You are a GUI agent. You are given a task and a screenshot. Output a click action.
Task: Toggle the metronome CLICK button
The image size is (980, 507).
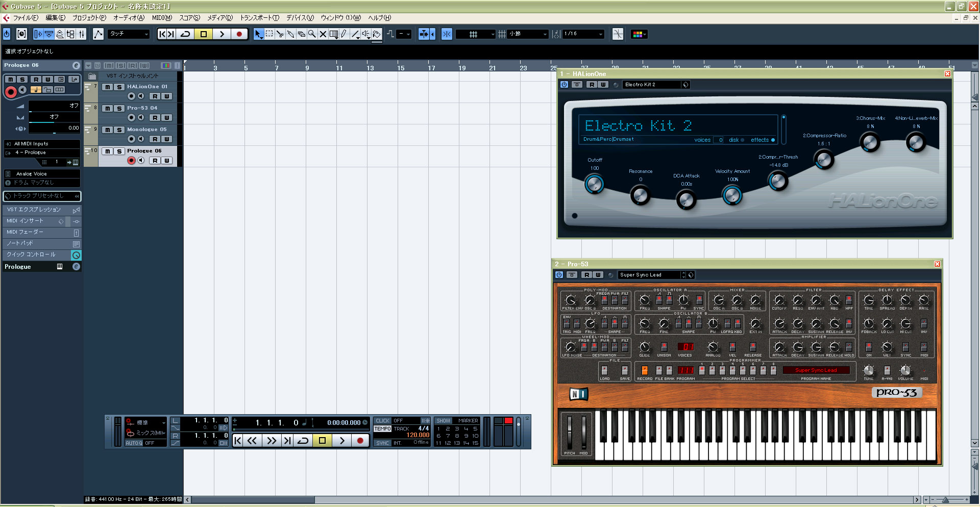click(x=383, y=421)
